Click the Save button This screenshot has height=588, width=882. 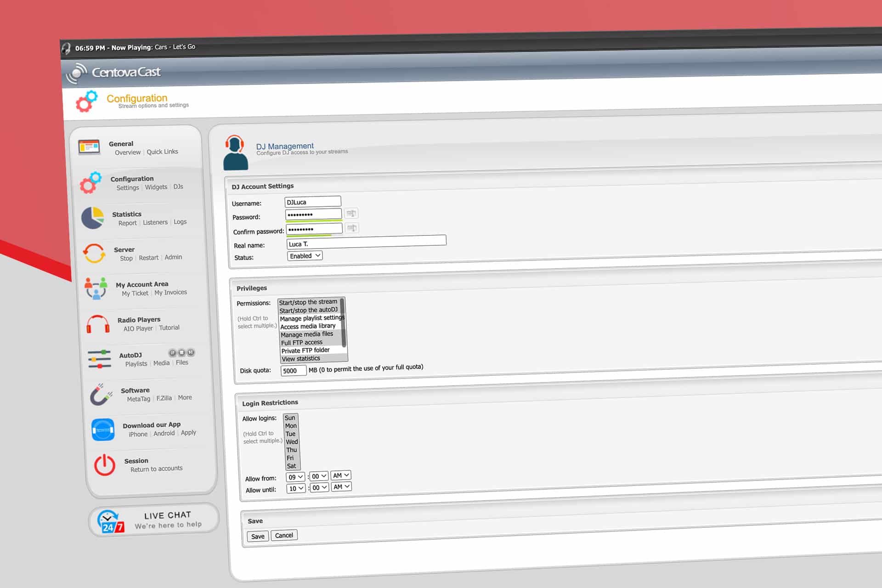[258, 536]
